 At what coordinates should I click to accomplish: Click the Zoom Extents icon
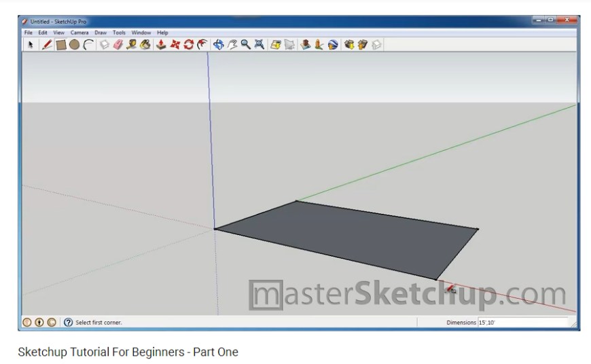coord(259,45)
